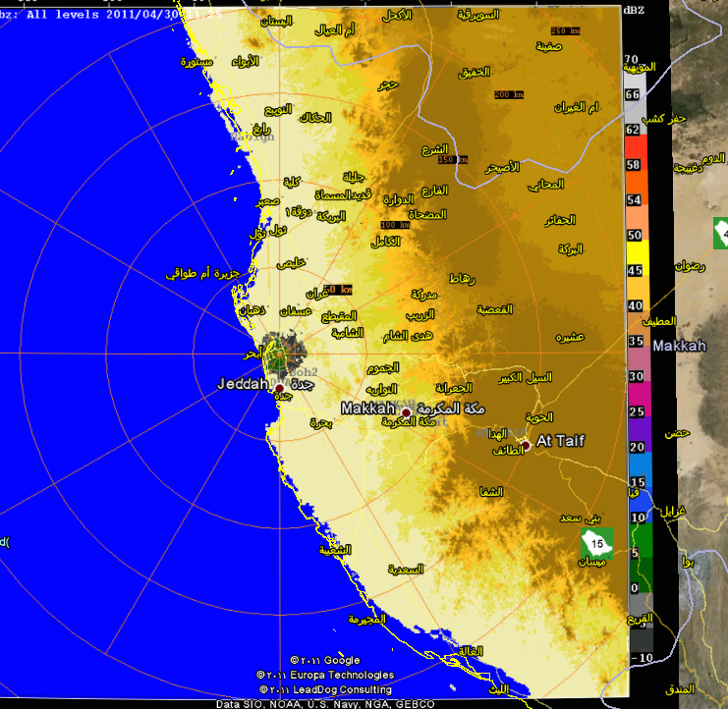Click the "رابغ" town label
Image resolution: width=728 pixels, height=709 pixels.
tap(262, 129)
